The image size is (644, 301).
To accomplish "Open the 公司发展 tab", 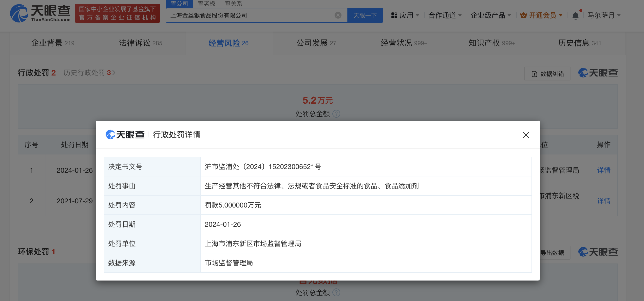I will [316, 43].
